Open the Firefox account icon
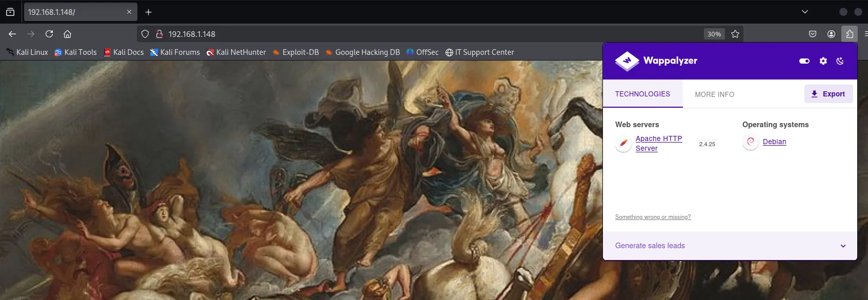Image resolution: width=868 pixels, height=300 pixels. click(x=831, y=34)
